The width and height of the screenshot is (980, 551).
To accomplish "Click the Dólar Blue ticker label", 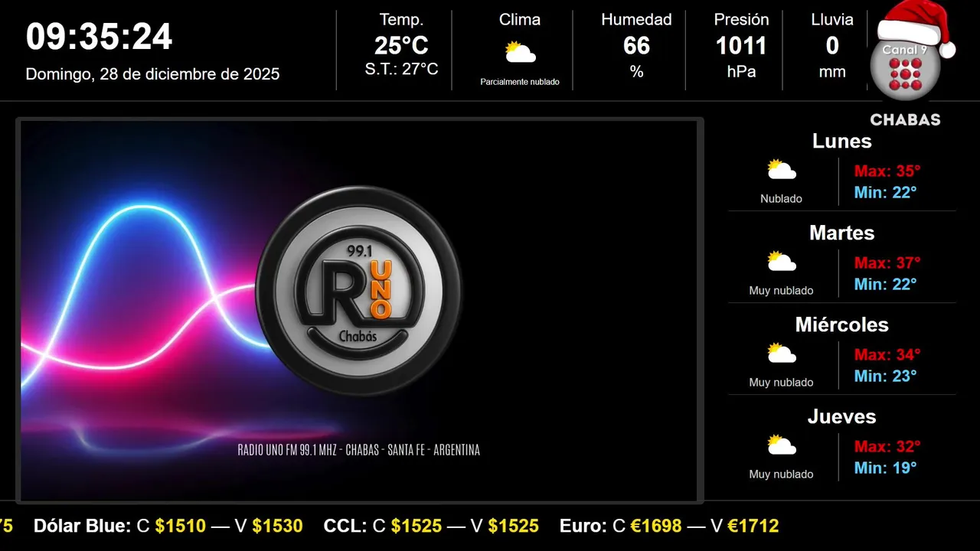I will tap(82, 526).
